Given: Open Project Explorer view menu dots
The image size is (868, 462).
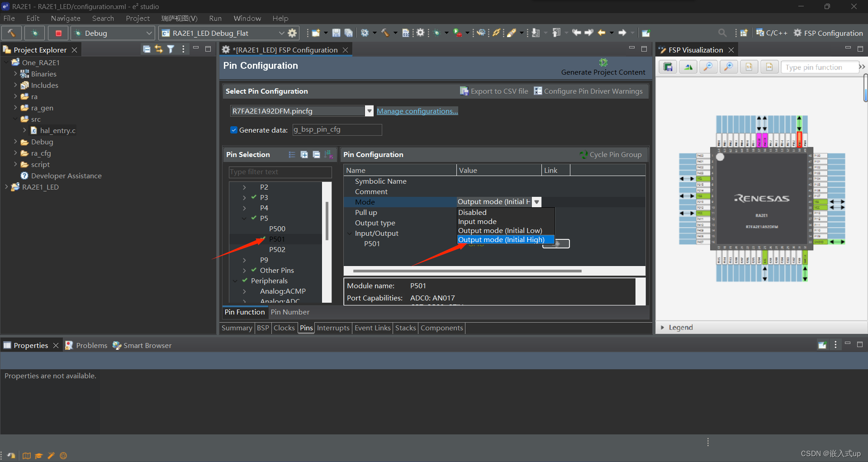Looking at the screenshot, I should [183, 49].
